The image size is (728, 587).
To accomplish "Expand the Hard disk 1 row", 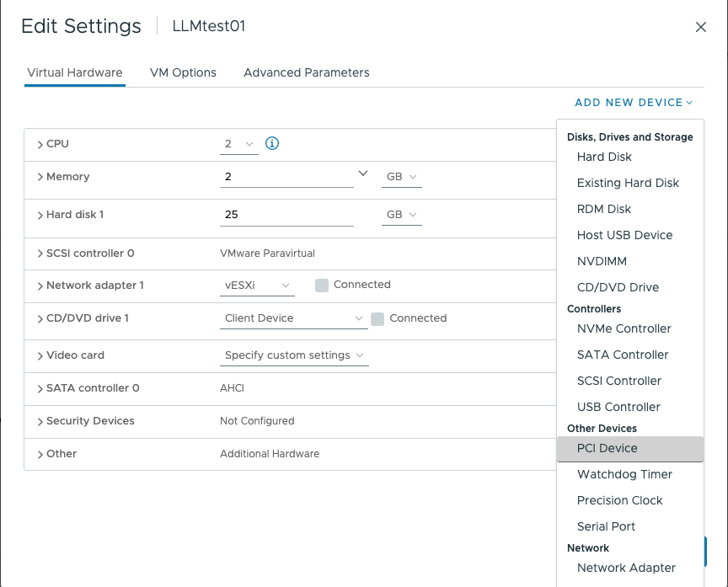I will pyautogui.click(x=40, y=215).
